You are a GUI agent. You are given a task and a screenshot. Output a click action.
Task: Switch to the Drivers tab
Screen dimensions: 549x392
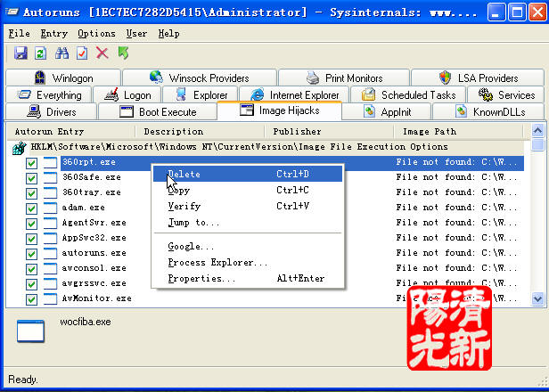(52, 112)
